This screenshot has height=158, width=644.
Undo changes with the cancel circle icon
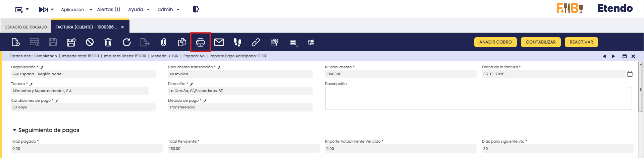[x=90, y=42]
